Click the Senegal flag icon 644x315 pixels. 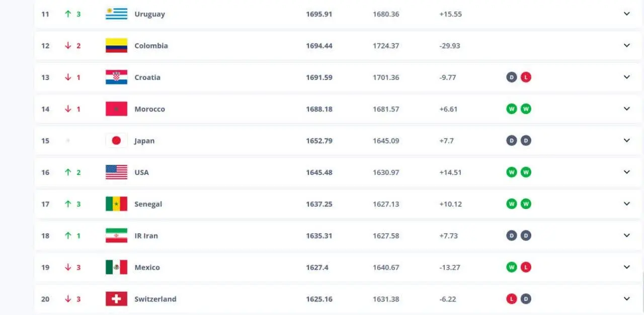point(116,204)
